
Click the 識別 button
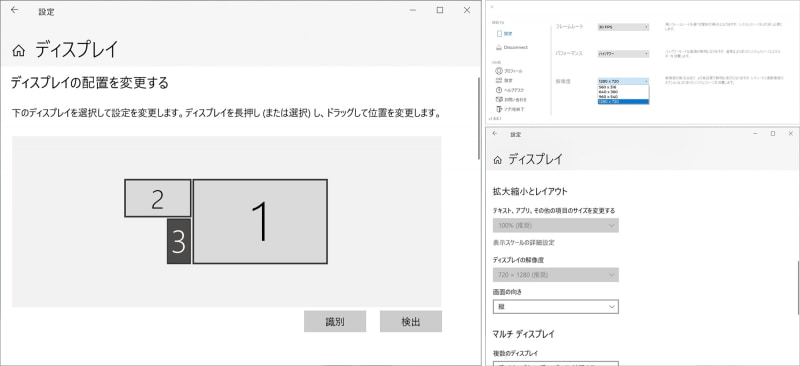(x=335, y=322)
